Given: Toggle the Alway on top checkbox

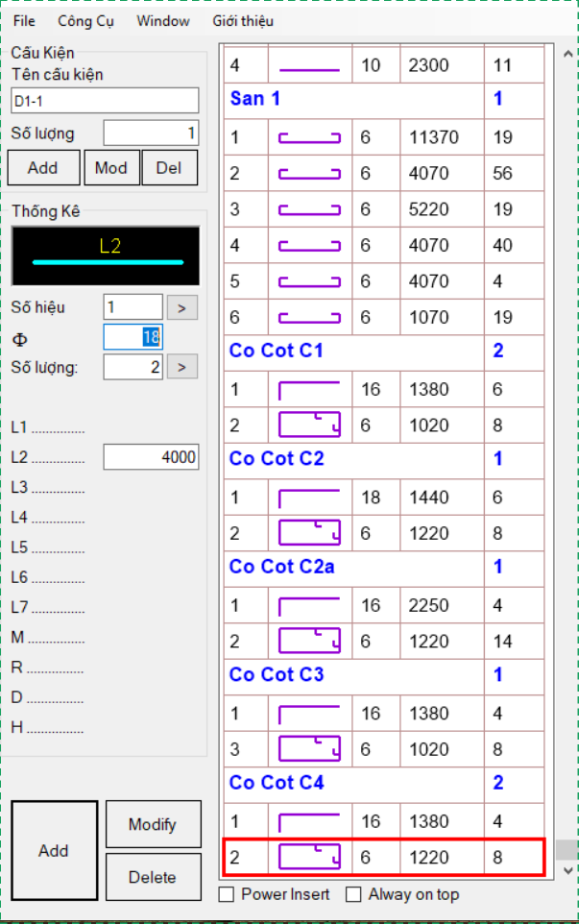Looking at the screenshot, I should click(353, 894).
